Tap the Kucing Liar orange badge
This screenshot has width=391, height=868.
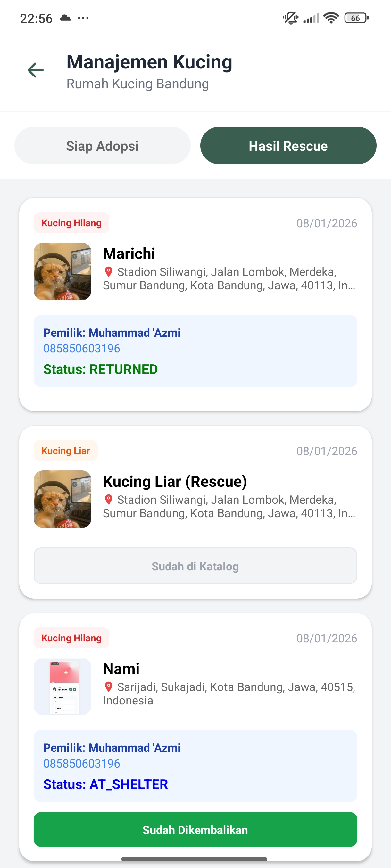(x=65, y=451)
